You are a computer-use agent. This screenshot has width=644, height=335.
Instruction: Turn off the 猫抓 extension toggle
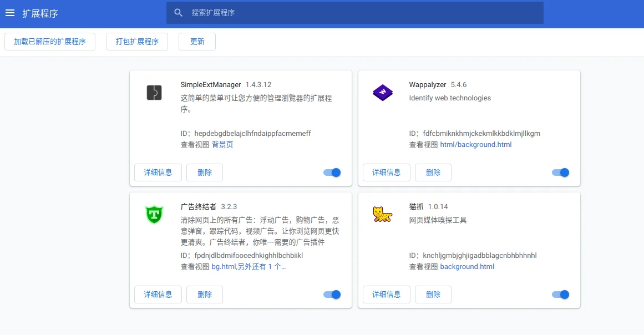pyautogui.click(x=561, y=295)
